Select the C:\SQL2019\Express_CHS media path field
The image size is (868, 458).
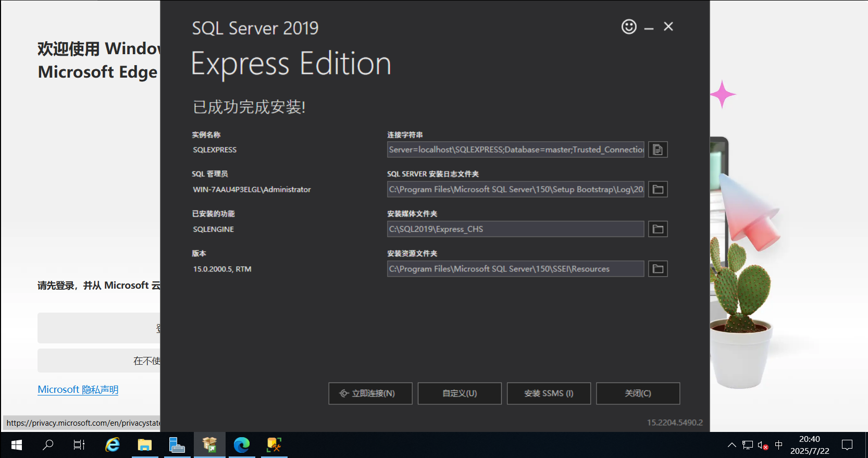(515, 229)
